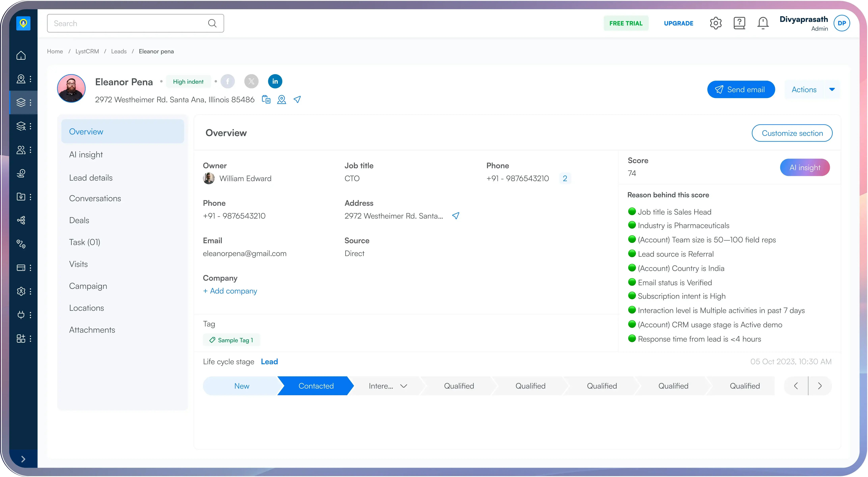This screenshot has width=868, height=477.
Task: Click the Add company link
Action: click(x=230, y=291)
